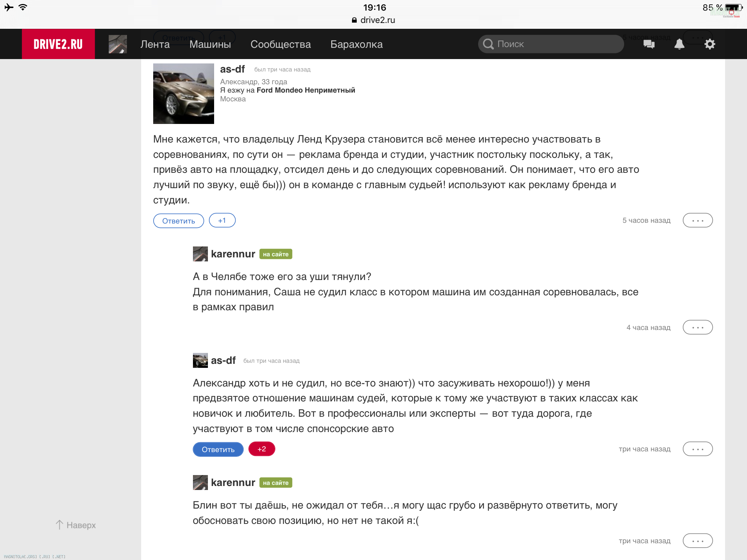The height and width of the screenshot is (560, 747).
Task: Open the profile avatar in the navigation bar
Action: pyautogui.click(x=117, y=44)
